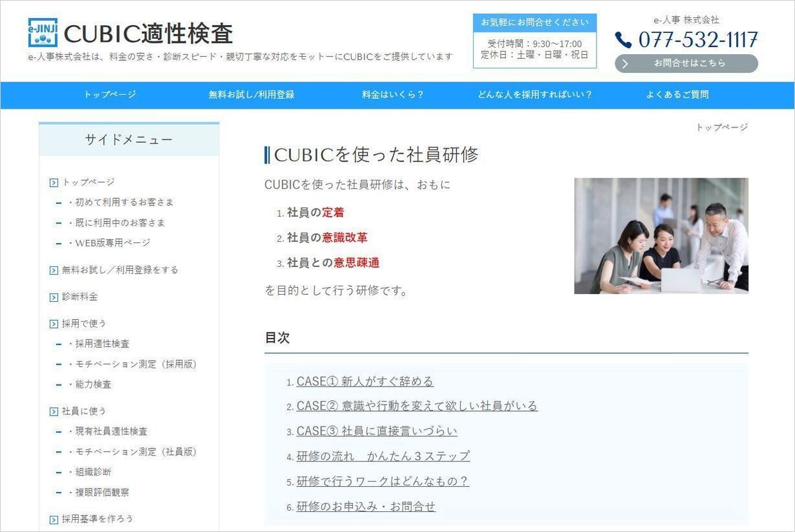Click the arrow icon beside 採用基準を作ろう
The width and height of the screenshot is (795, 532).
pos(54,519)
